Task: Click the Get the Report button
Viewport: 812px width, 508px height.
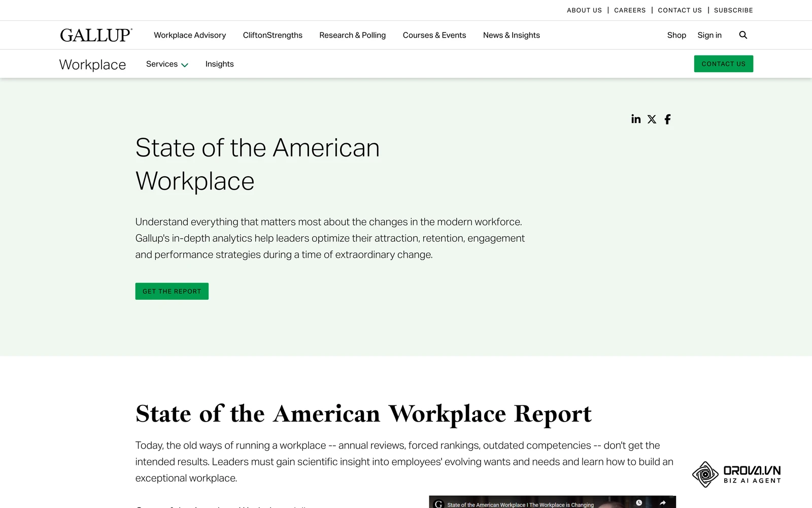Action: tap(172, 291)
